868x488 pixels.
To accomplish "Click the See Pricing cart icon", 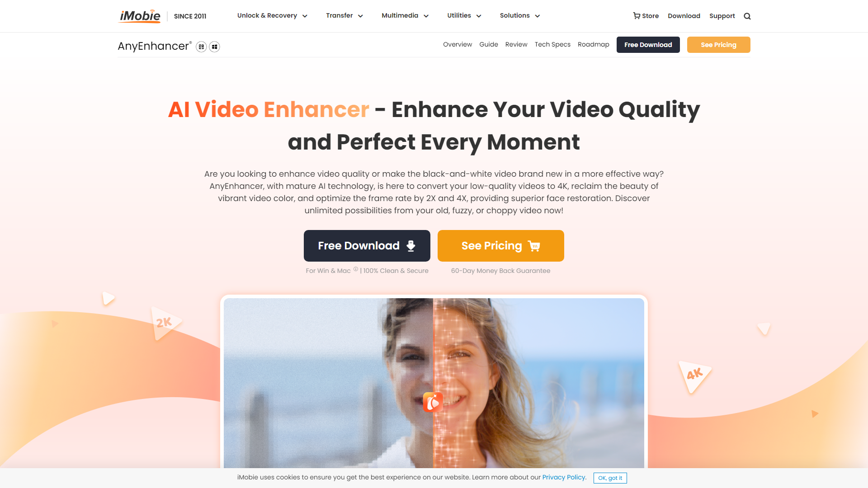I will coord(535,245).
